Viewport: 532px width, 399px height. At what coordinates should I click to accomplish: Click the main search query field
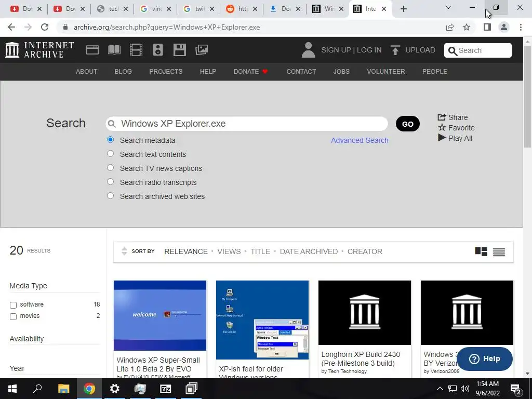coord(247,124)
